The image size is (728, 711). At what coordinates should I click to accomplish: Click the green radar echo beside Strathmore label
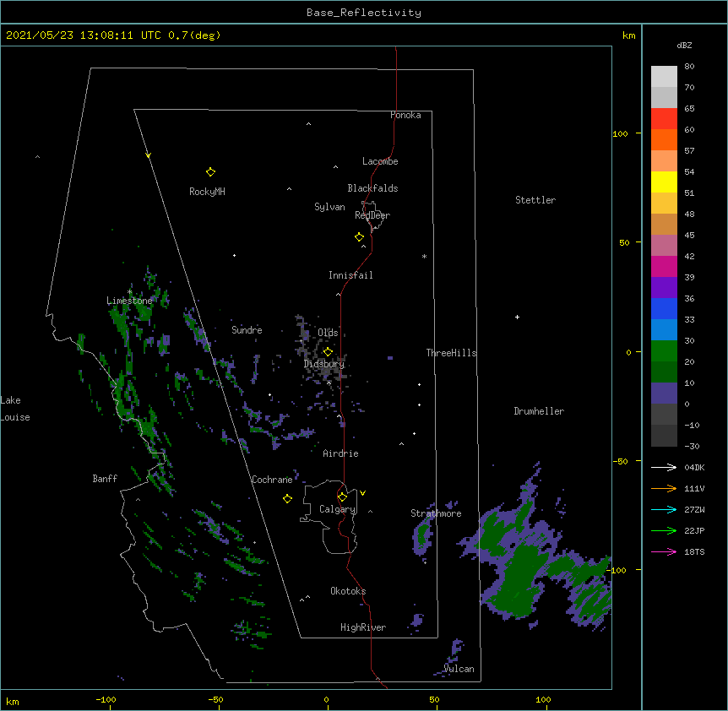click(422, 534)
